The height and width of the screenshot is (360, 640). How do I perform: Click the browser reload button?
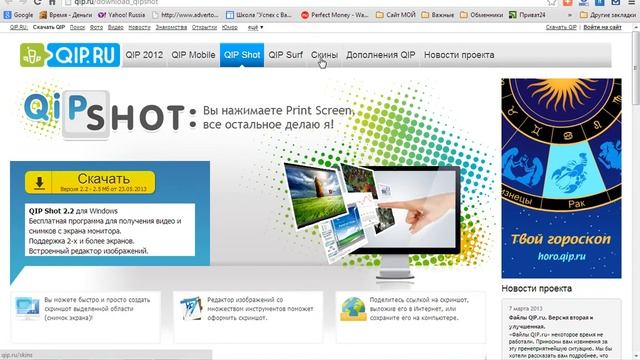coord(37,2)
